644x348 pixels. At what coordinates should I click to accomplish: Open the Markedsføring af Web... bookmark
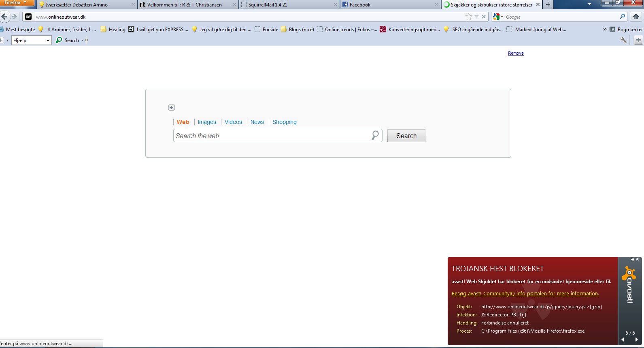click(536, 29)
